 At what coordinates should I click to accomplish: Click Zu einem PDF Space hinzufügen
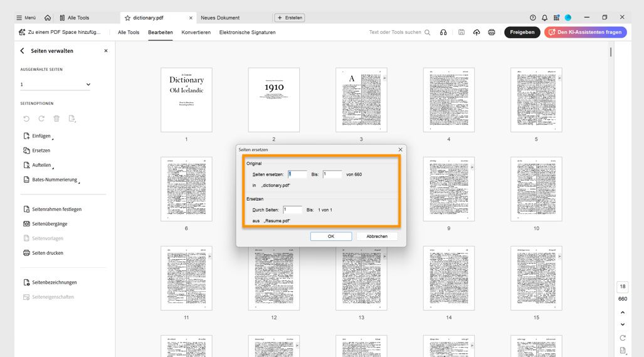(x=60, y=32)
